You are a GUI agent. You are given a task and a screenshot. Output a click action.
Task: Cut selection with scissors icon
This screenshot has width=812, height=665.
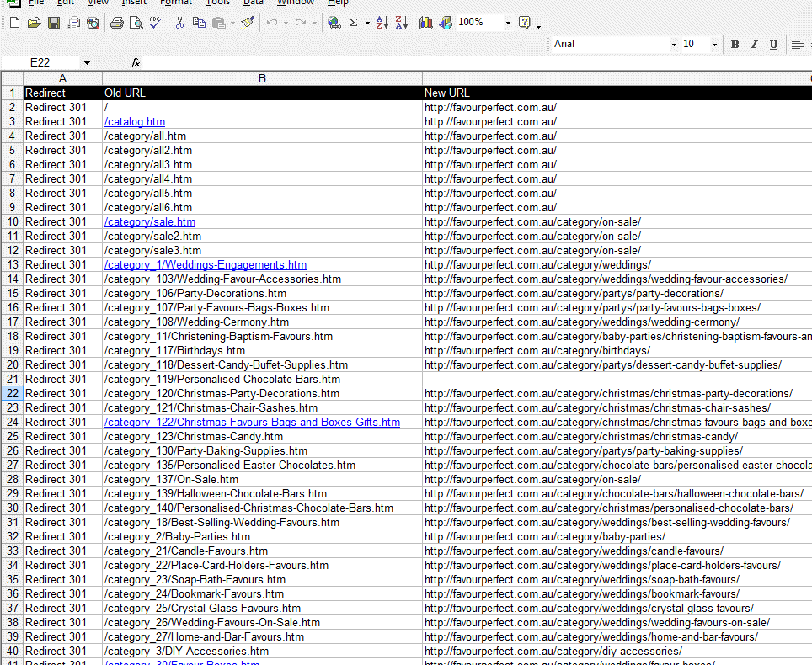click(179, 23)
